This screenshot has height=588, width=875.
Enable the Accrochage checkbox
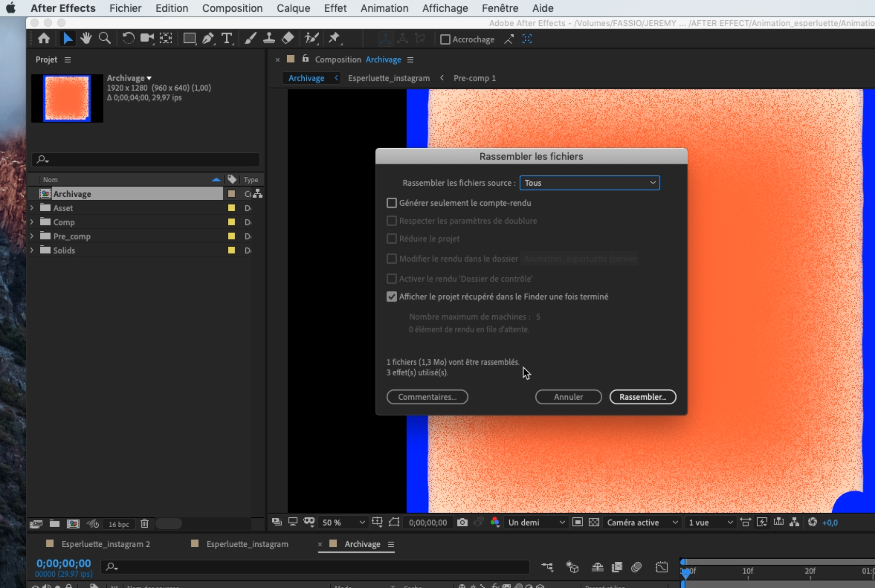(445, 39)
